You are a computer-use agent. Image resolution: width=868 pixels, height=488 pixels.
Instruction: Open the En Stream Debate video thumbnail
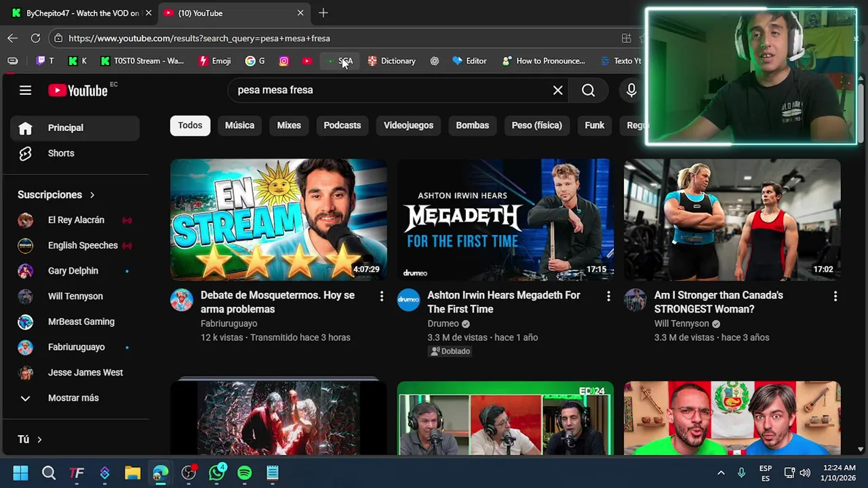[x=279, y=220]
